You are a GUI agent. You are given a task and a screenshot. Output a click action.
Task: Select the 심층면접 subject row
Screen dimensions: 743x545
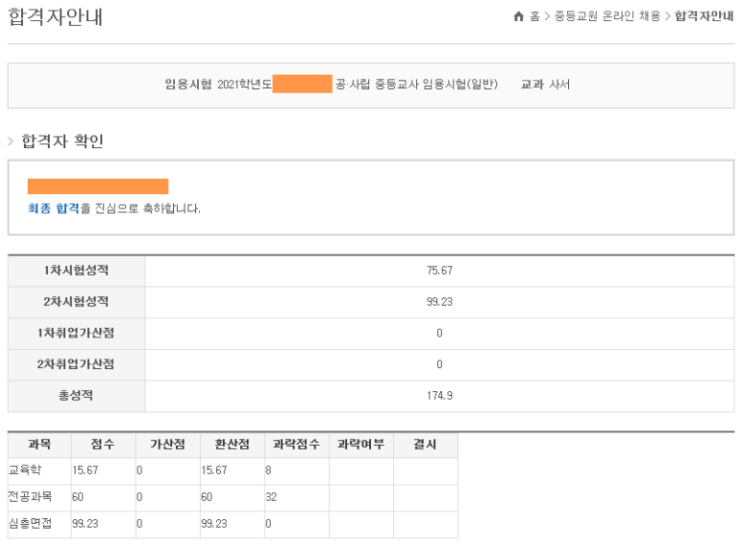(33, 521)
